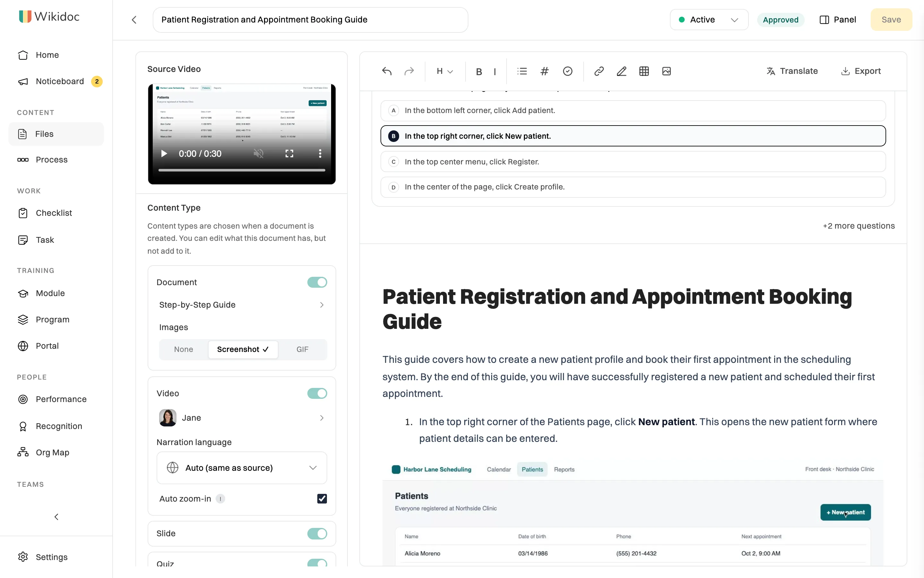924x578 pixels.
Task: Edit the document title field
Action: click(x=311, y=20)
